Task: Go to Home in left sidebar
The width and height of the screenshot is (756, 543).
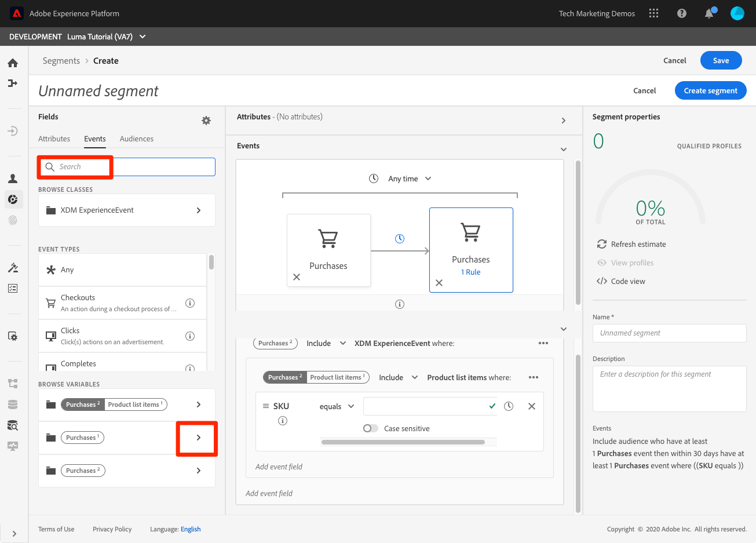Action: (13, 63)
